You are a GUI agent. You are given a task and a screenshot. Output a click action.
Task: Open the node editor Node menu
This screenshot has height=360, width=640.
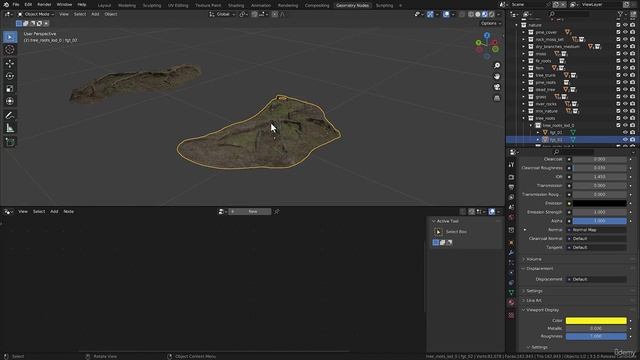[x=69, y=211]
